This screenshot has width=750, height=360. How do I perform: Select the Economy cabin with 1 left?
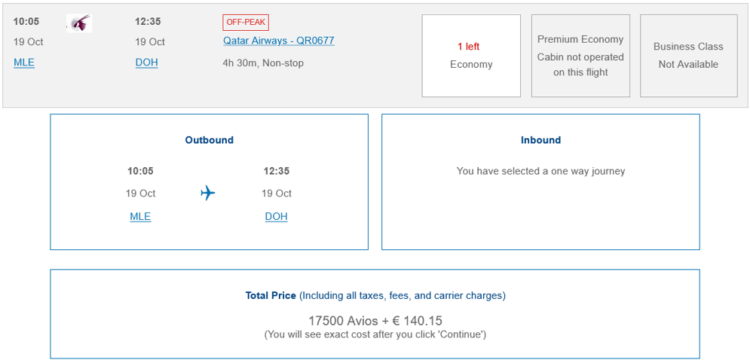pos(471,55)
